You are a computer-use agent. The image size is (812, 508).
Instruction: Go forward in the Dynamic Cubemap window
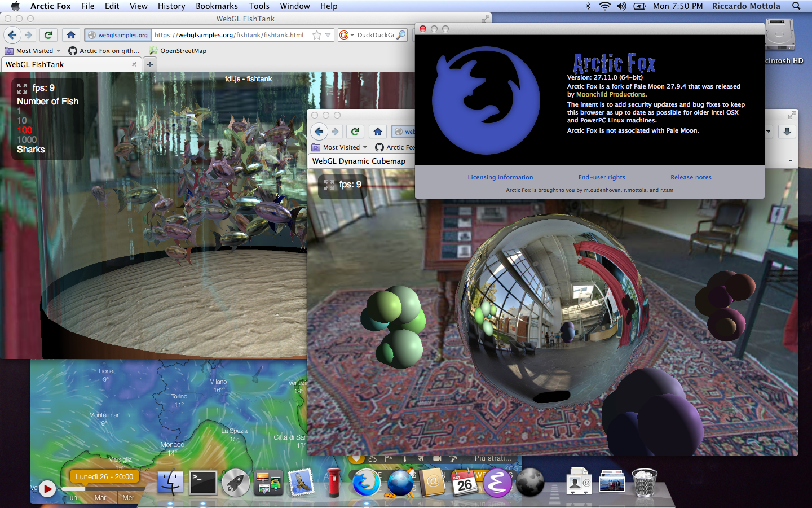coord(335,132)
